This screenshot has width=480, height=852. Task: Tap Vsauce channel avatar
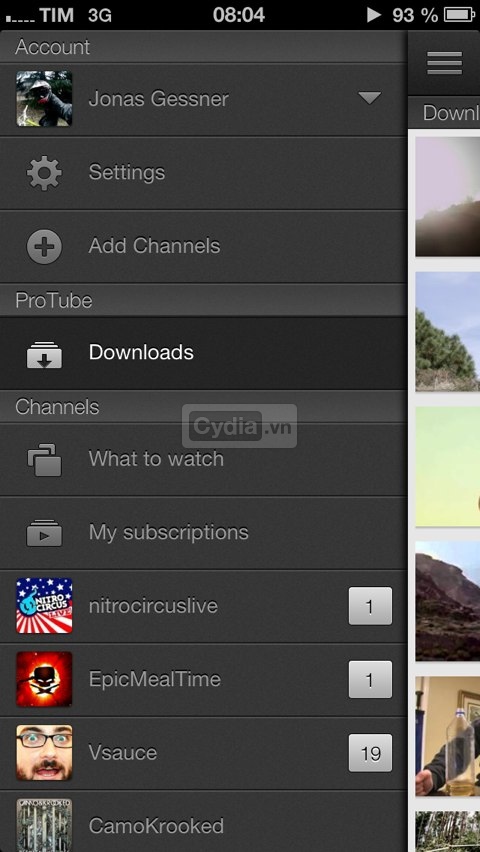(x=44, y=752)
